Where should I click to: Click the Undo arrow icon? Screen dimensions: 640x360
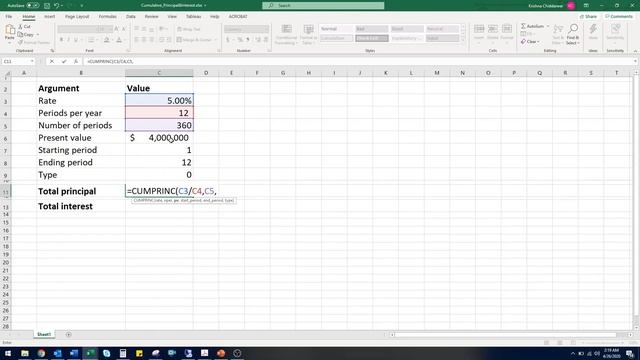coord(56,6)
